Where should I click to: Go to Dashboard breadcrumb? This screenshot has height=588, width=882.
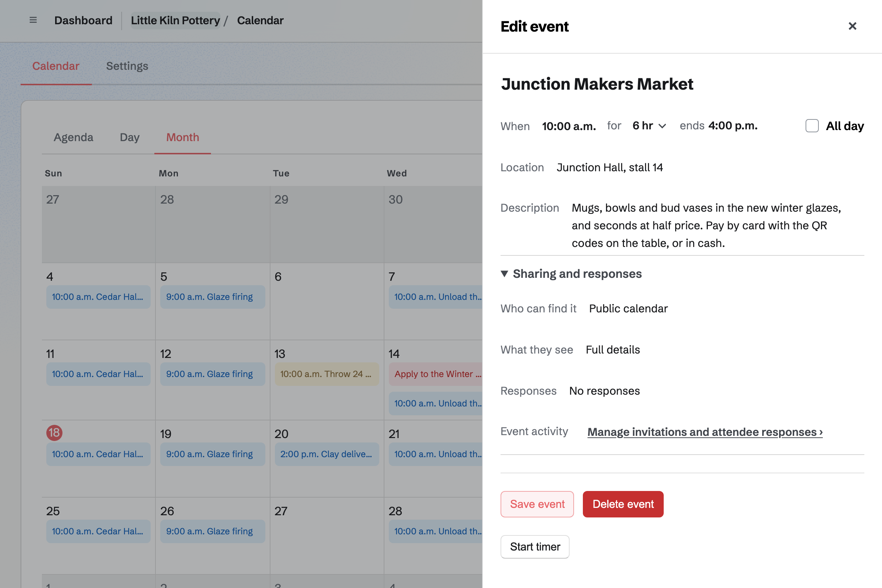coord(83,20)
